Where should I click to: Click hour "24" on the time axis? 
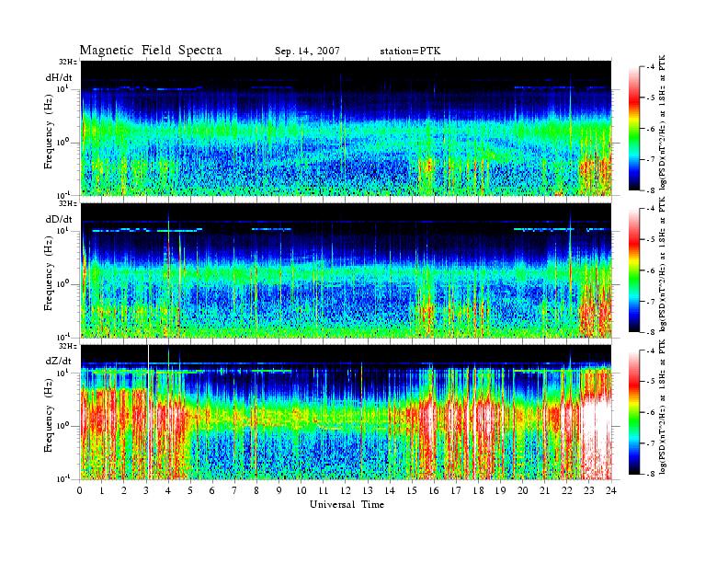611,490
